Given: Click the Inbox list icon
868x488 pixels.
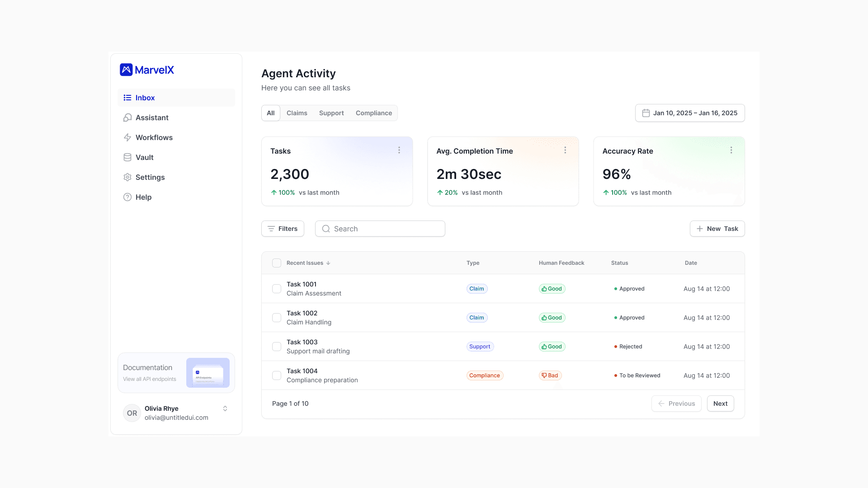Looking at the screenshot, I should coord(127,98).
